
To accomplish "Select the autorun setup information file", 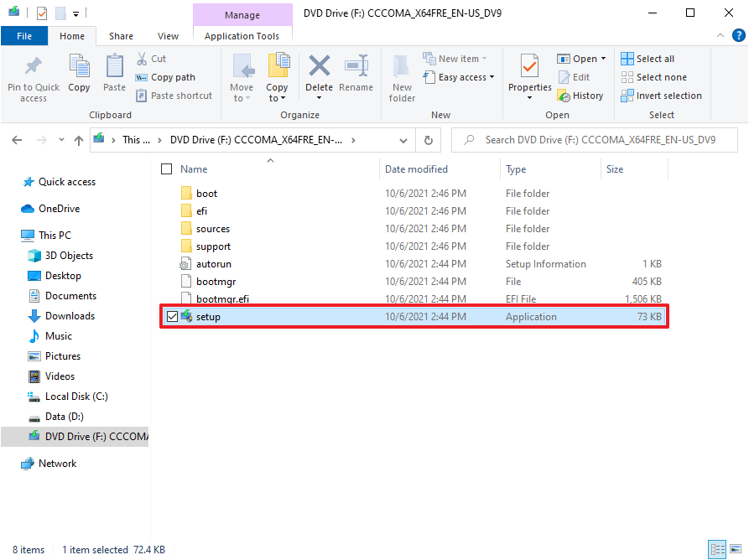I will tap(414, 264).
